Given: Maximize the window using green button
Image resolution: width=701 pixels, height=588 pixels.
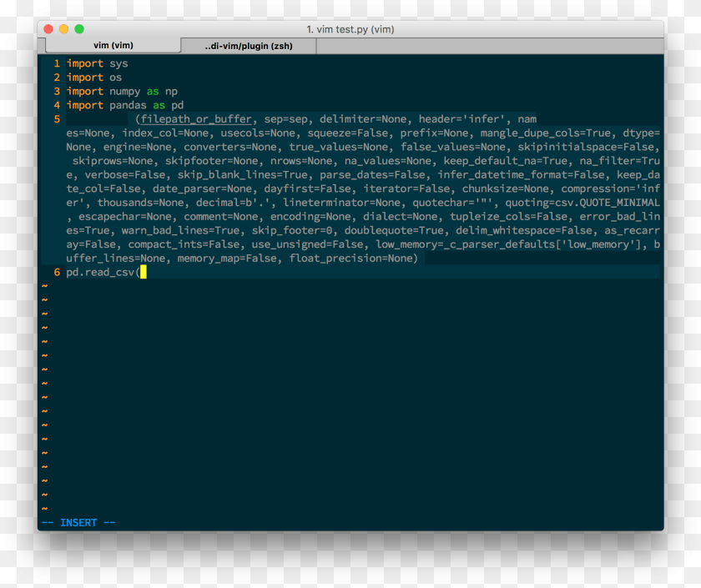Looking at the screenshot, I should 79,29.
